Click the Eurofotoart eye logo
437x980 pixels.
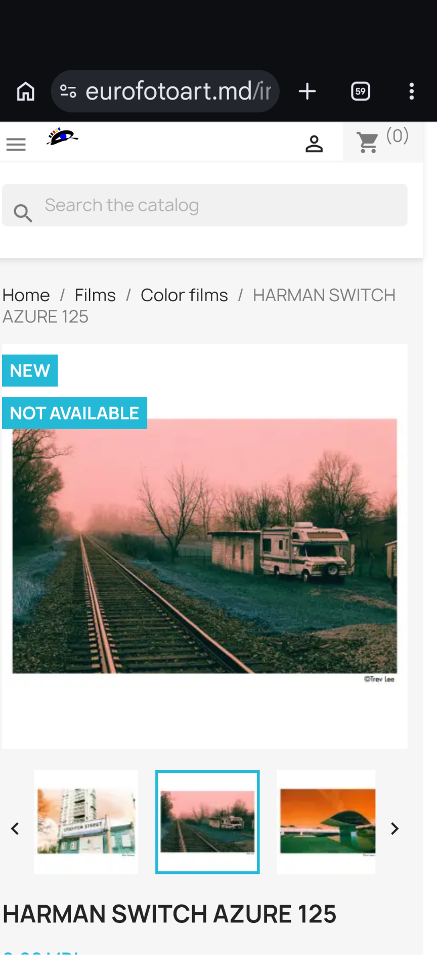pos(62,136)
